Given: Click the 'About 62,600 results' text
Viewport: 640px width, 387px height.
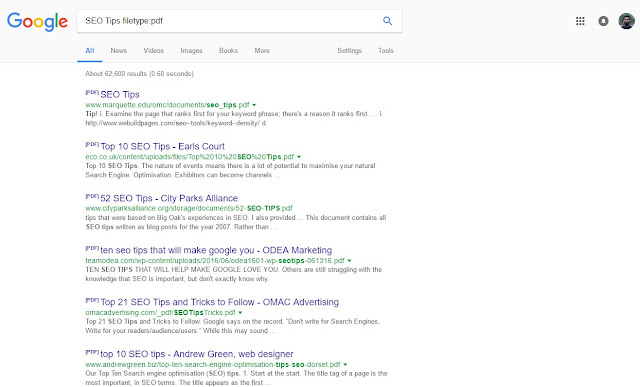Looking at the screenshot, I should pyautogui.click(x=140, y=73).
